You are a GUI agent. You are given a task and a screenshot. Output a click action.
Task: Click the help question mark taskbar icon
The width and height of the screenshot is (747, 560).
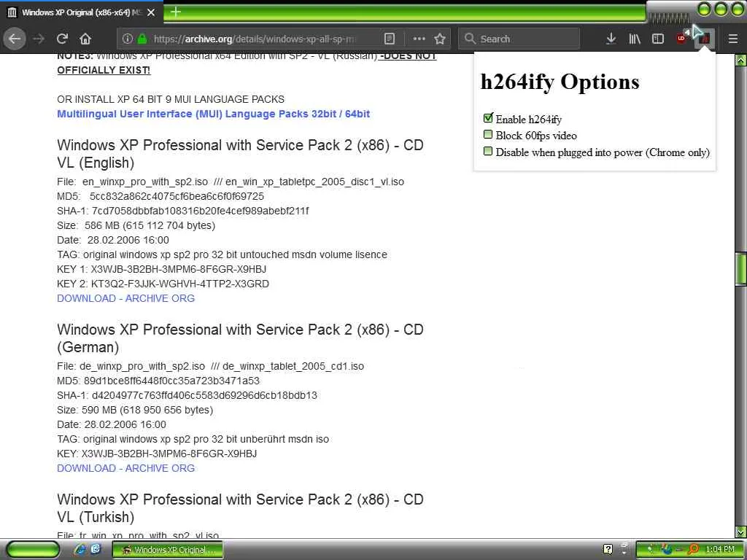coord(608,550)
